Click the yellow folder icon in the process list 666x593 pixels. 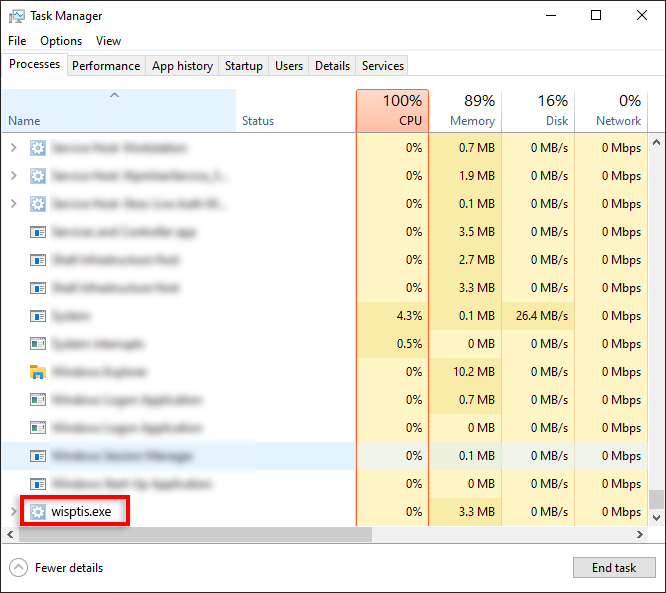pyautogui.click(x=38, y=372)
